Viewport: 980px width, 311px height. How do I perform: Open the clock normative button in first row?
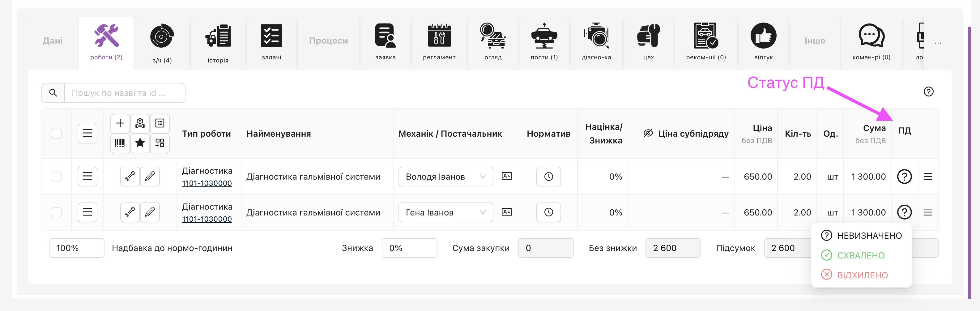coord(548,176)
